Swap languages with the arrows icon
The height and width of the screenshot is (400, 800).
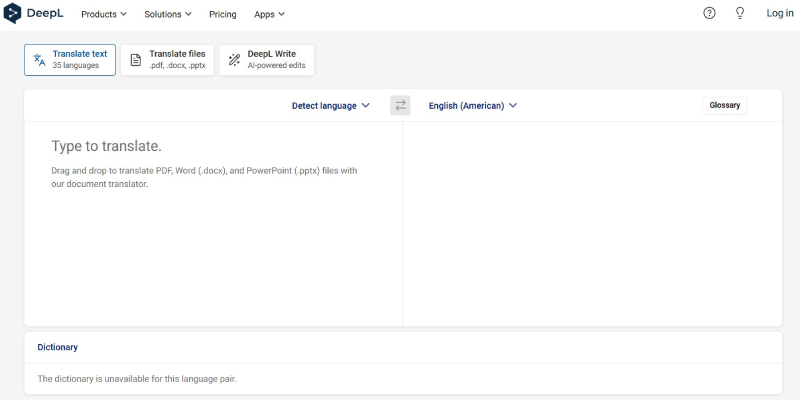click(x=401, y=106)
